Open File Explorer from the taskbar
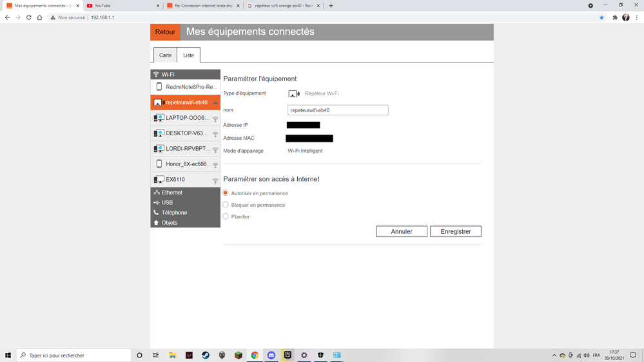 tap(173, 356)
